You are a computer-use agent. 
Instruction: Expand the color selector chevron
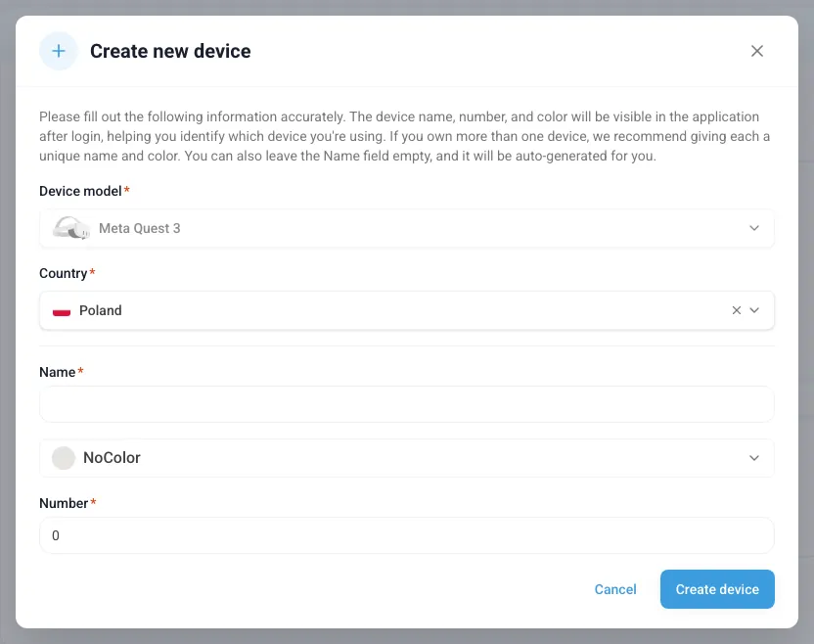(753, 457)
